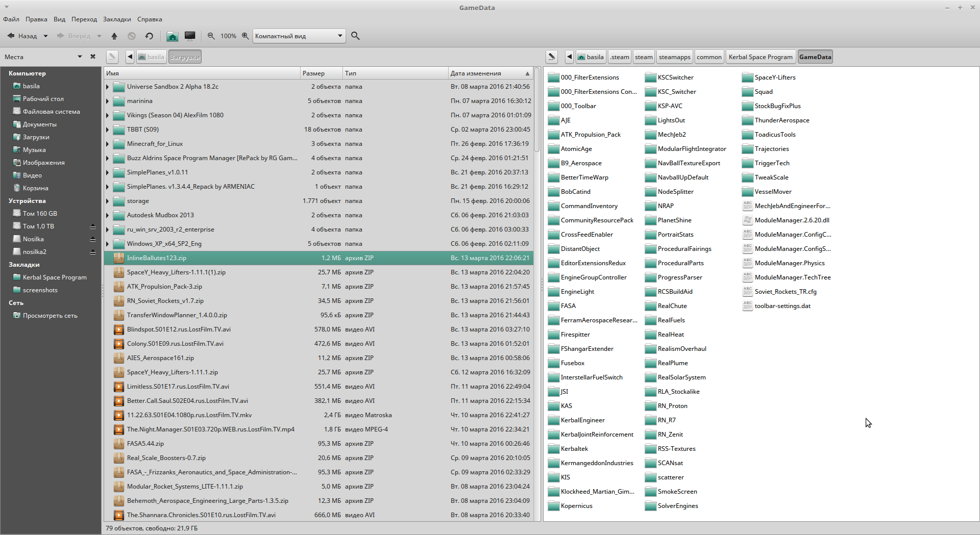
Task: Select FASA5.44.zip in the file list
Action: [x=145, y=444]
